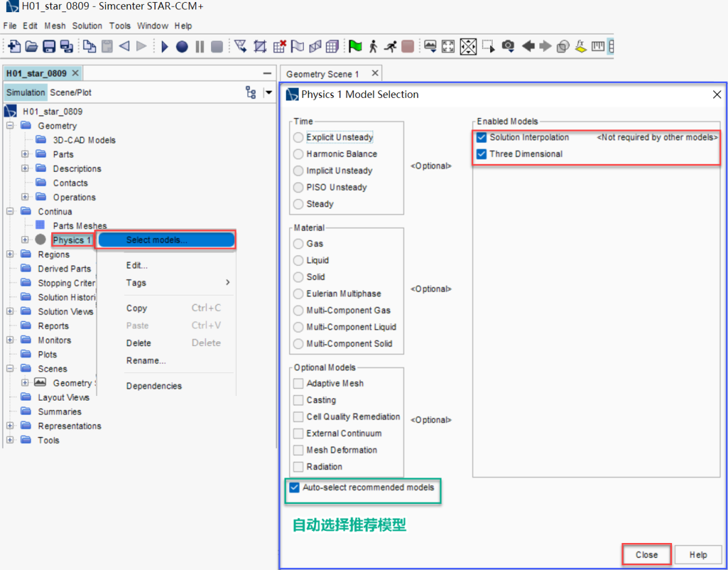Screen dimensions: 728x570
Task: Select the Geometry Scene 1 tab
Action: coord(323,74)
